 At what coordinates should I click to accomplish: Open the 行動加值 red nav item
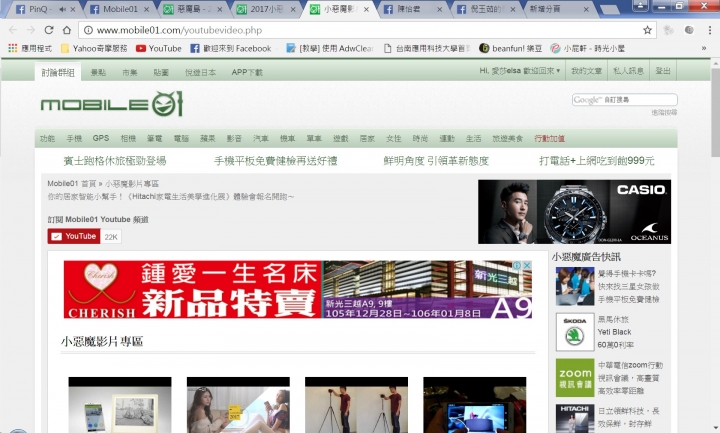(x=550, y=138)
